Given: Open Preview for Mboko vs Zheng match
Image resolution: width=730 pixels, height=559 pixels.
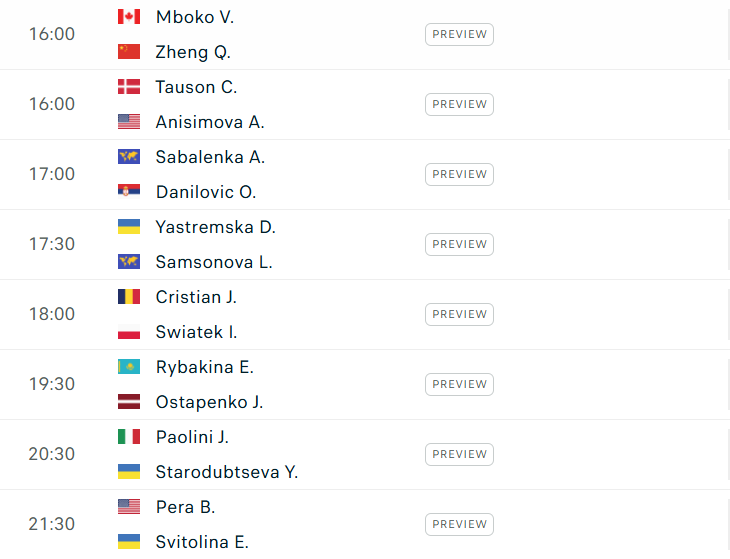Looking at the screenshot, I should point(459,34).
